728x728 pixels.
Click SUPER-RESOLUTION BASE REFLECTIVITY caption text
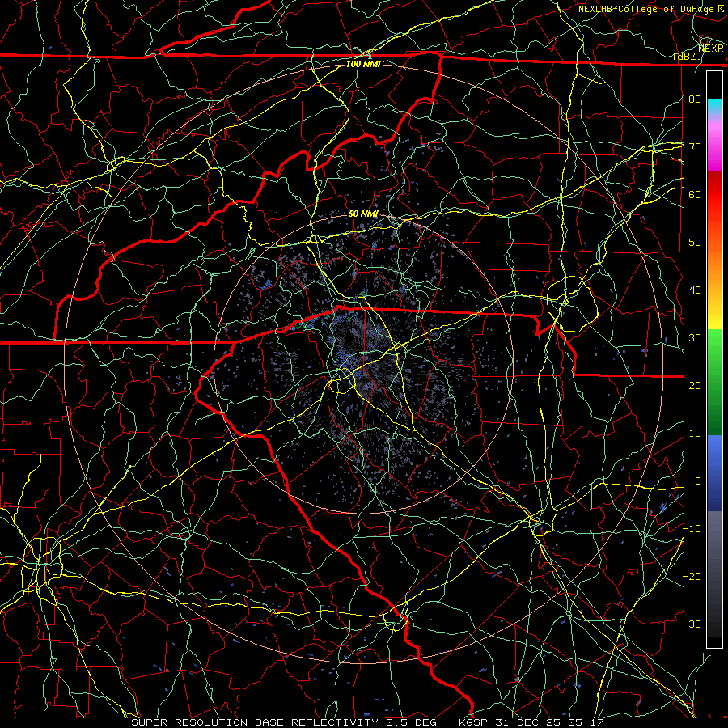(255, 722)
